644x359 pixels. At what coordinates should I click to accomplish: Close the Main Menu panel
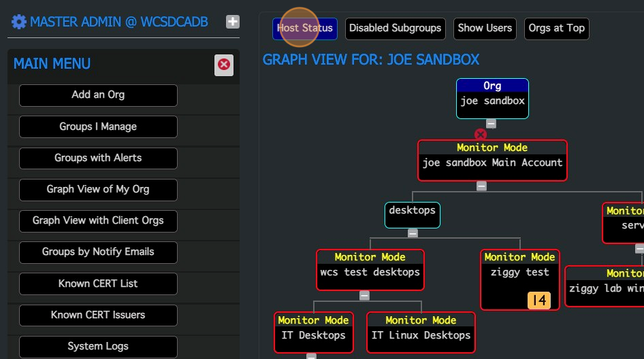(x=223, y=65)
